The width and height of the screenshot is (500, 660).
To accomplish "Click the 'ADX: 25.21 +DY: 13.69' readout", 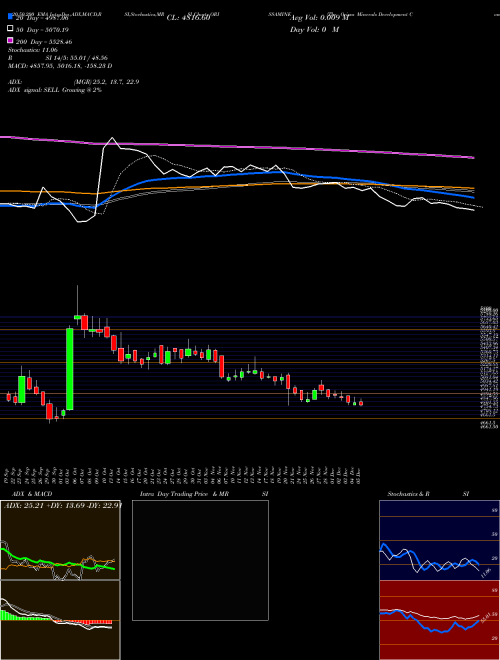I will (46, 505).
